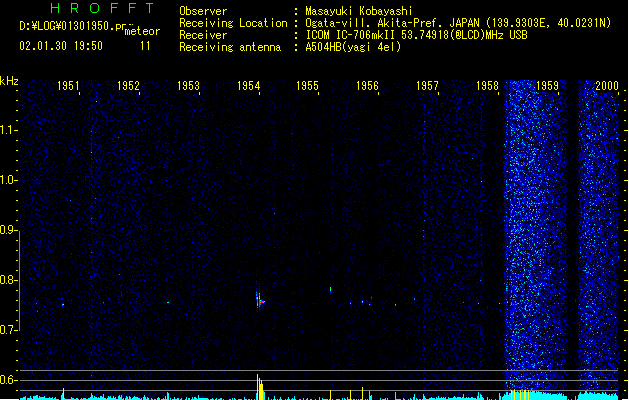Click the 1958 time axis label

(487, 86)
